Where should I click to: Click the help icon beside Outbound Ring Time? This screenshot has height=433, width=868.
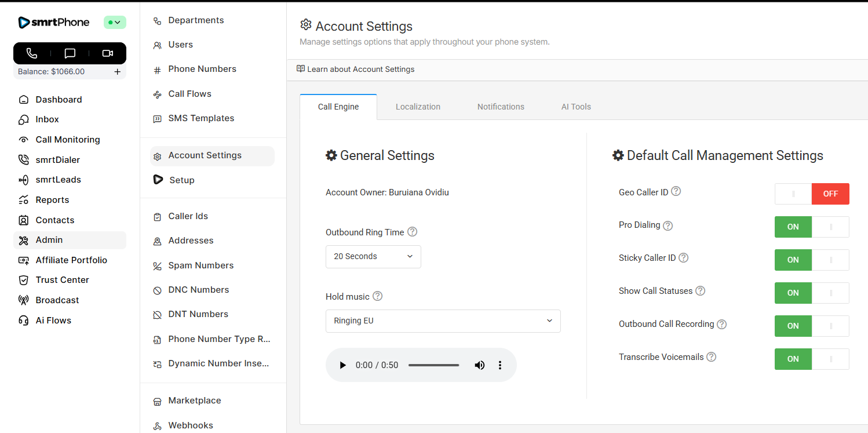412,232
